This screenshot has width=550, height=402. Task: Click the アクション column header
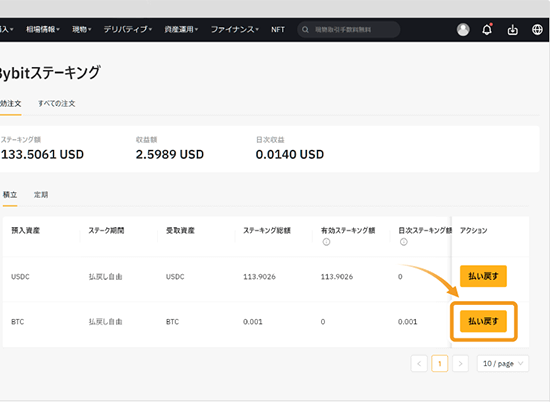[474, 230]
